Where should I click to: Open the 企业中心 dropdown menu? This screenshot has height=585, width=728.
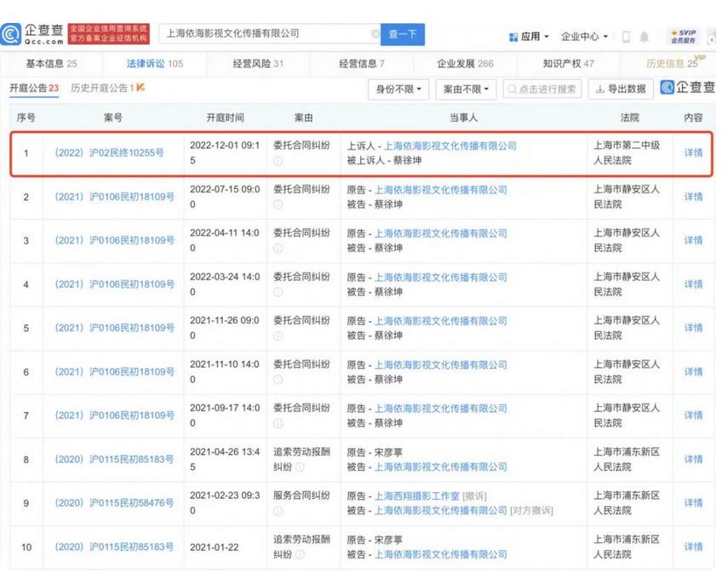(x=580, y=36)
